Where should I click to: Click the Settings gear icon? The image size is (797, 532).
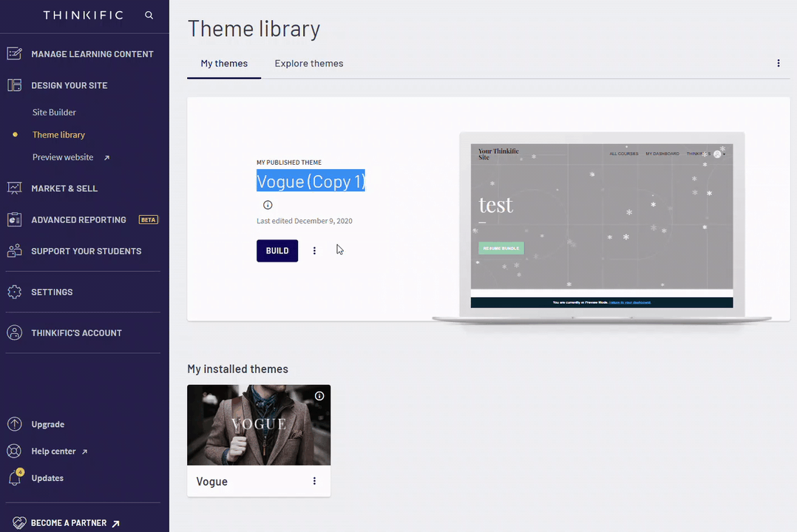[14, 292]
